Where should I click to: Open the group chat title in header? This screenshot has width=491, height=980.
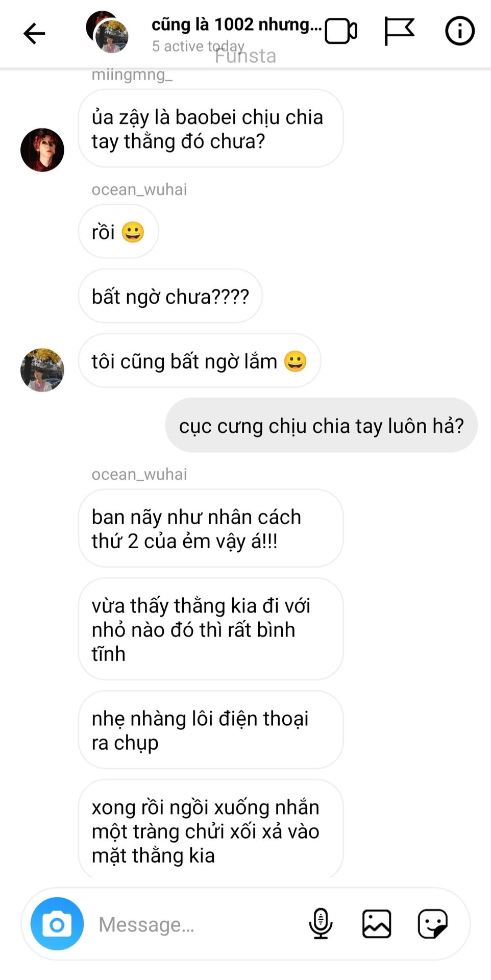237,24
